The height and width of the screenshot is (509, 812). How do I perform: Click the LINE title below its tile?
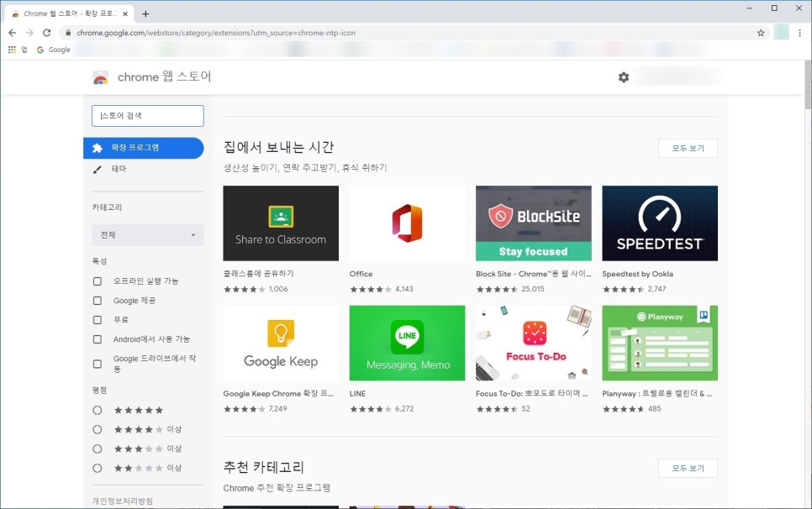point(357,394)
